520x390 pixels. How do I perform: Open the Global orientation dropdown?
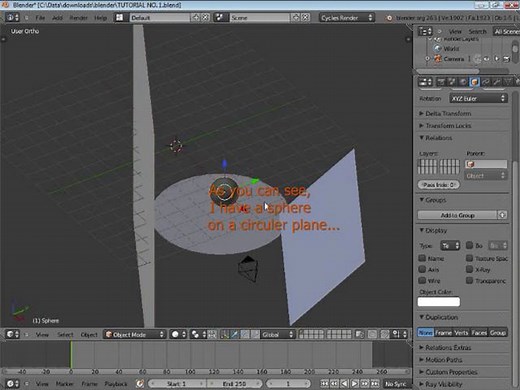coord(278,334)
